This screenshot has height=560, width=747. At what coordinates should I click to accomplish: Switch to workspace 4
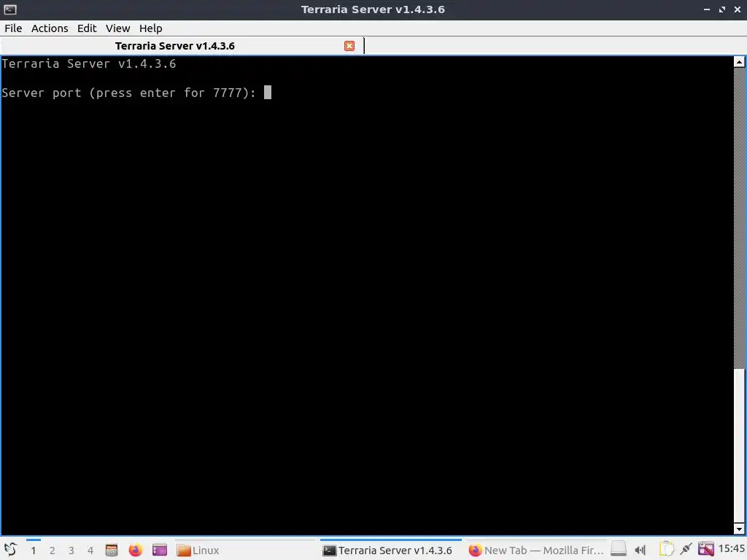tap(90, 551)
